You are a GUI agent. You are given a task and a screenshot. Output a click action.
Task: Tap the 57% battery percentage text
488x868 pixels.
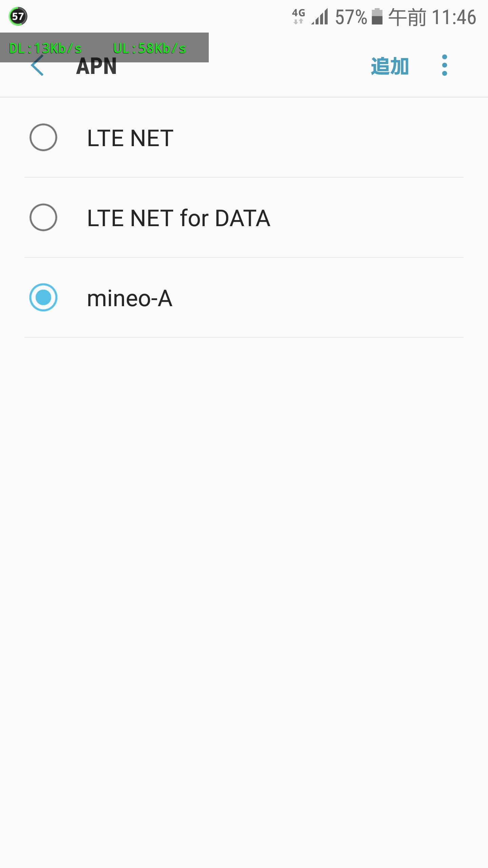click(351, 17)
